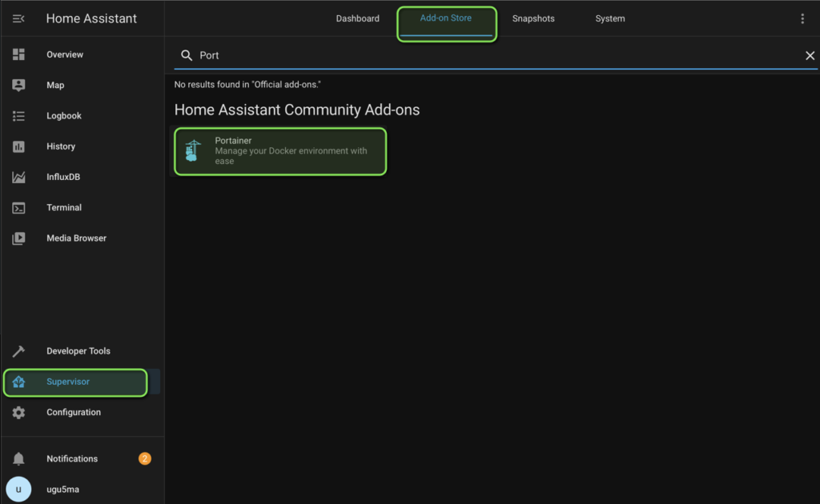Click the Developer Tools hammer icon
Screen dimensions: 820x504
tap(19, 351)
